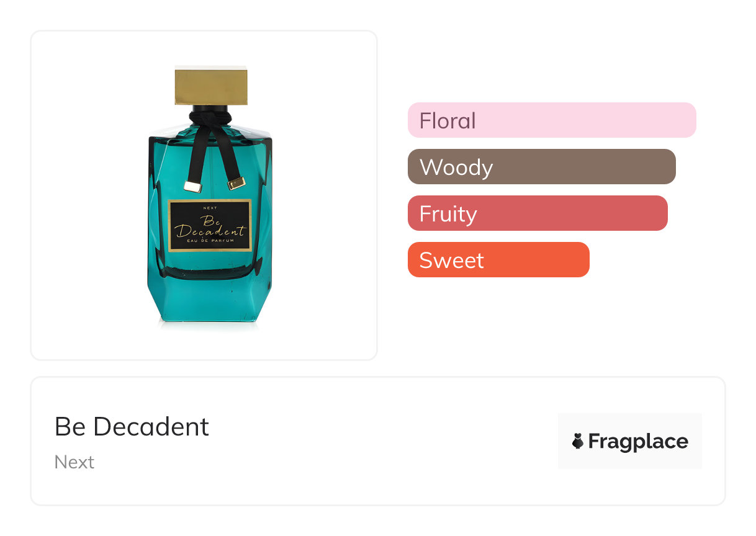Click the Fragplace wordmark text

click(638, 441)
